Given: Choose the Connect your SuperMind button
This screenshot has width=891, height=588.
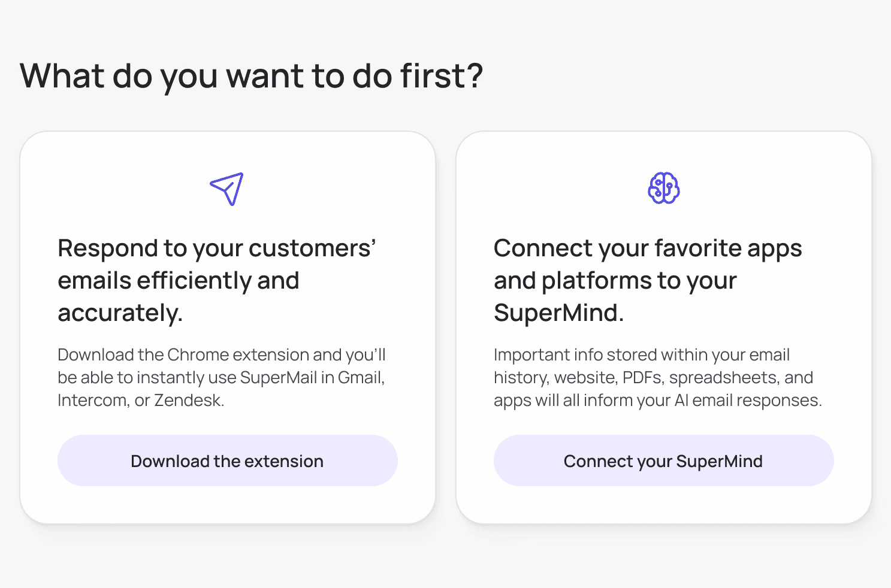Looking at the screenshot, I should [x=664, y=460].
